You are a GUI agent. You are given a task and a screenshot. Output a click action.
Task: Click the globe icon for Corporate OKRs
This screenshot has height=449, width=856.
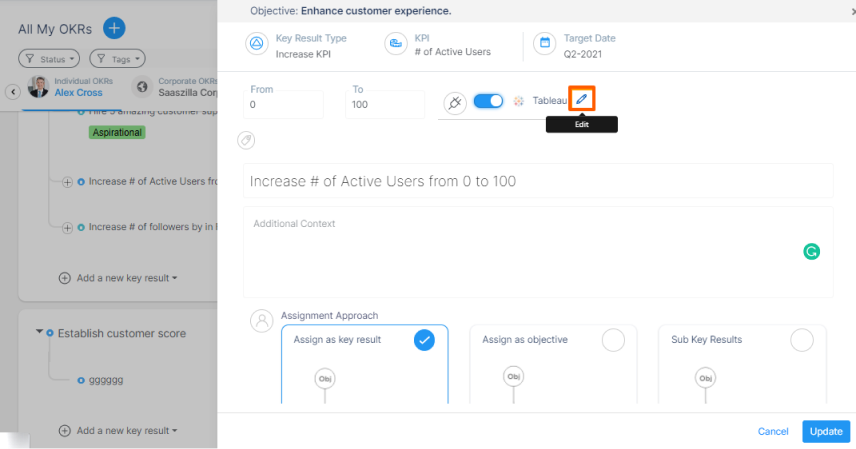[142, 87]
